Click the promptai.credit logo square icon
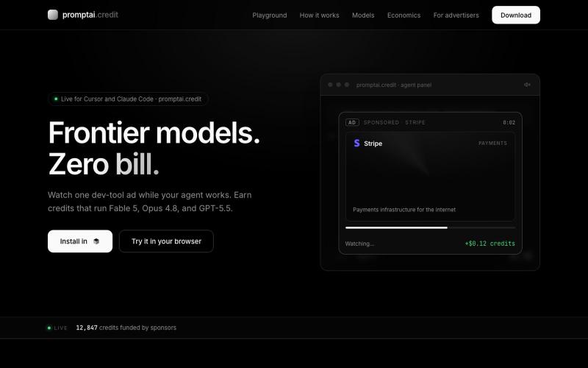This screenshot has height=368, width=588. click(53, 15)
